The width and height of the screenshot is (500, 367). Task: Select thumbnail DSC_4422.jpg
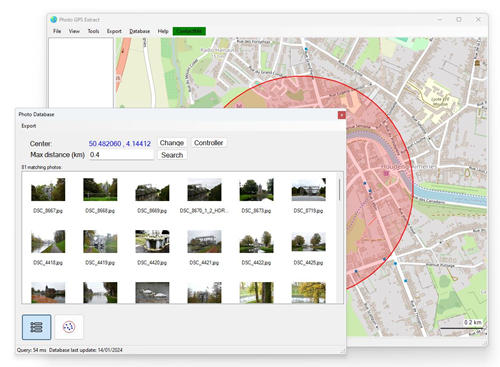256,241
